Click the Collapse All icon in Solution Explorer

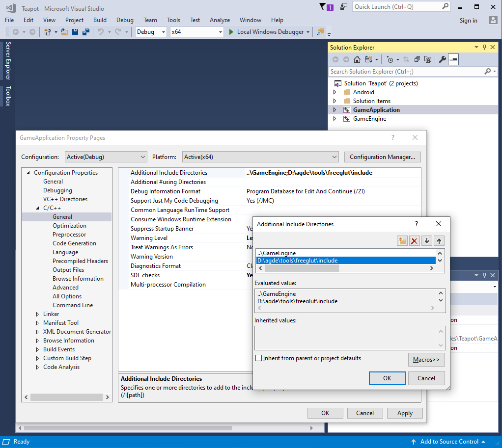point(417,59)
